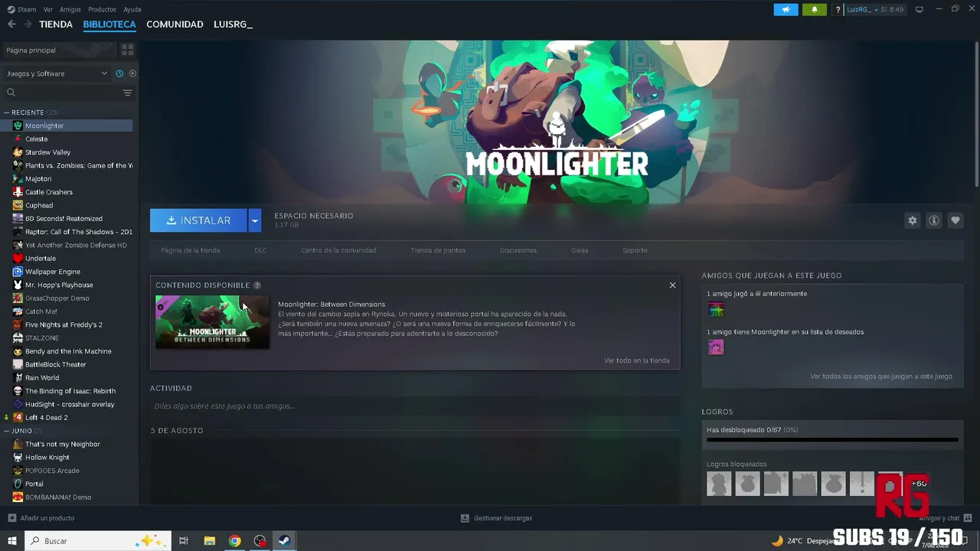Click the info icon beside Contenido Disponible
980x551 pixels.
coord(257,285)
